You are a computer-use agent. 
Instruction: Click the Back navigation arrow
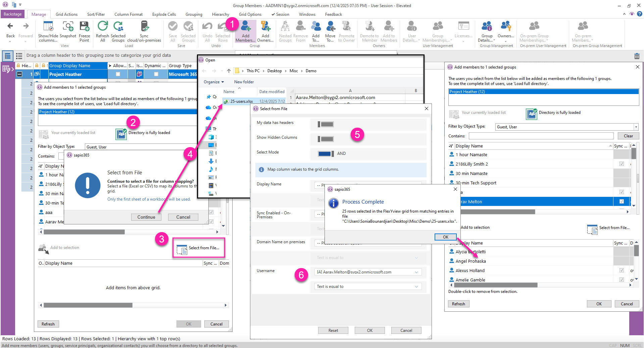coord(10,26)
